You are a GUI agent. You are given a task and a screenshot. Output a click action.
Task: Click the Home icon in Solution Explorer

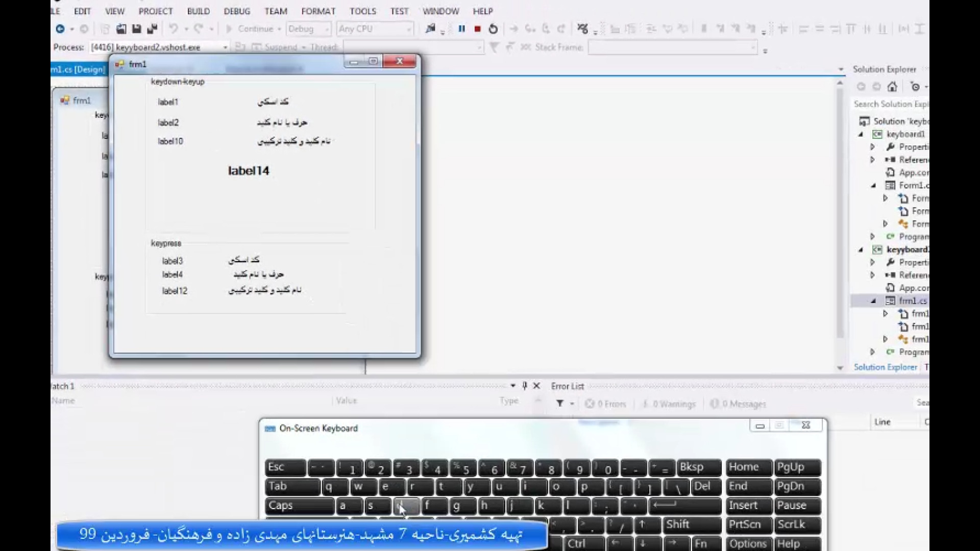[892, 87]
